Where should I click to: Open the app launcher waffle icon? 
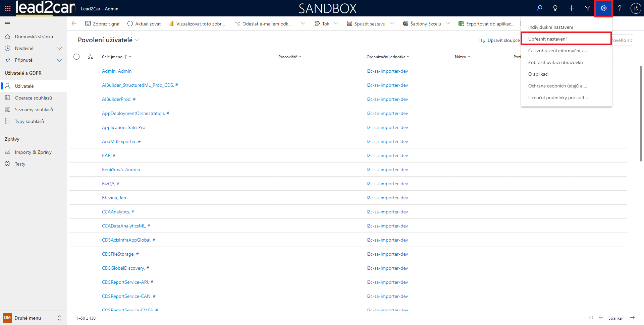point(8,8)
